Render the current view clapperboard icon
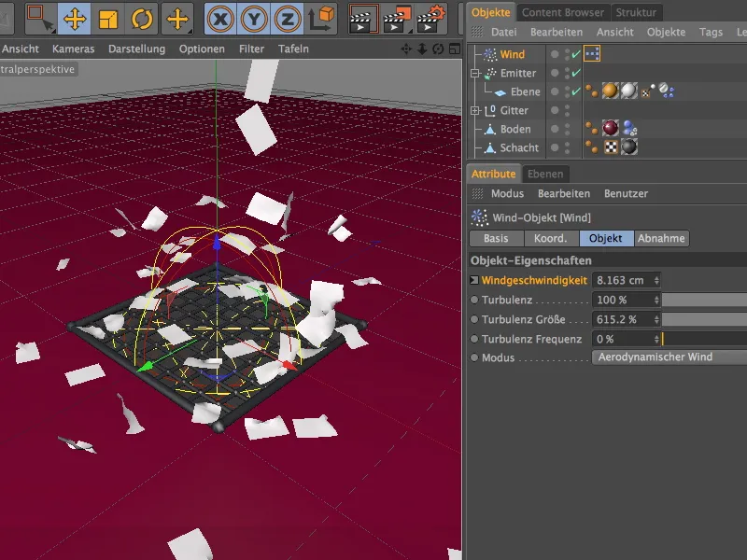This screenshot has width=747, height=560. (363, 19)
